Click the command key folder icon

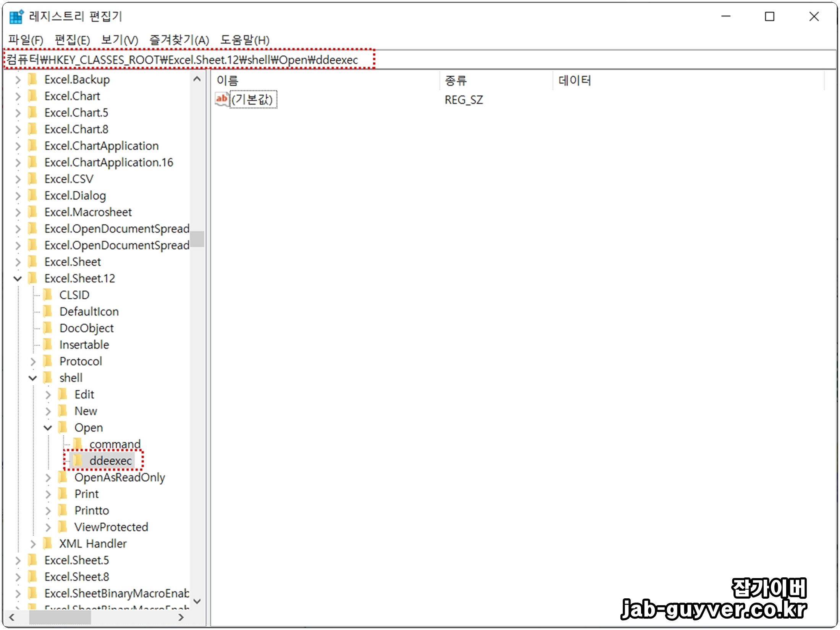(x=78, y=444)
